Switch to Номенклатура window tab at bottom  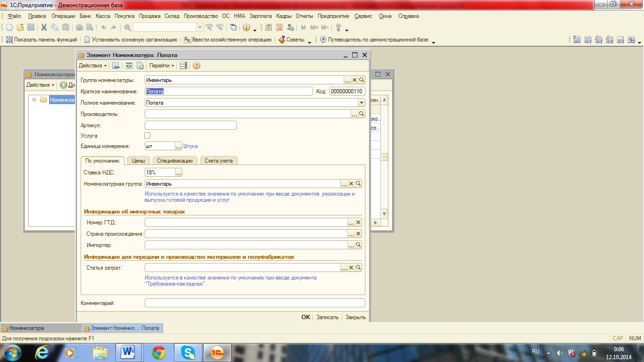tap(41, 328)
